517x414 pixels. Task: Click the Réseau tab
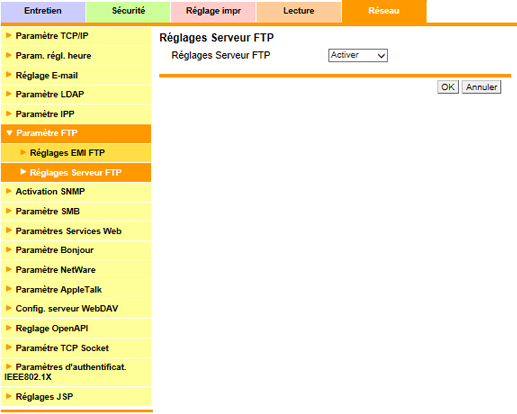(384, 11)
